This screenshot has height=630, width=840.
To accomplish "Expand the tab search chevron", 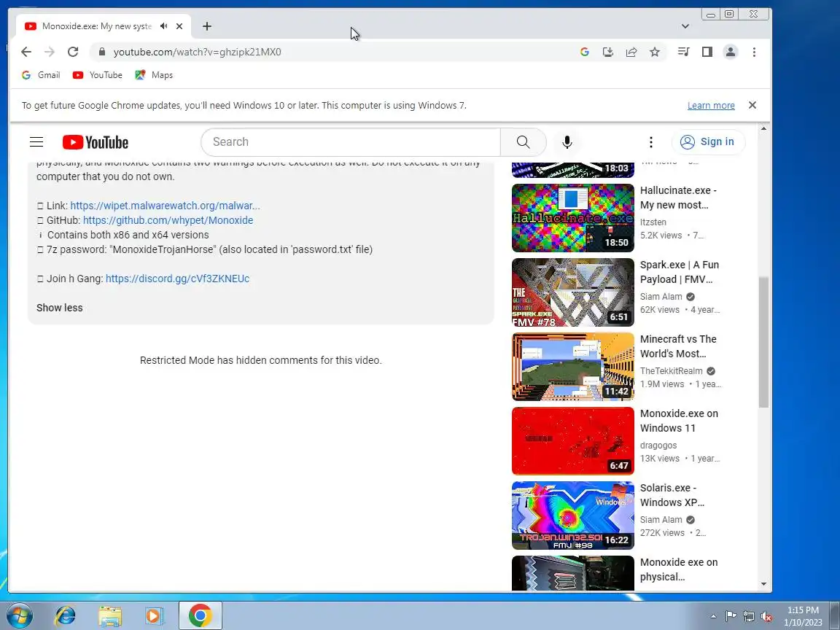I will [x=685, y=26].
